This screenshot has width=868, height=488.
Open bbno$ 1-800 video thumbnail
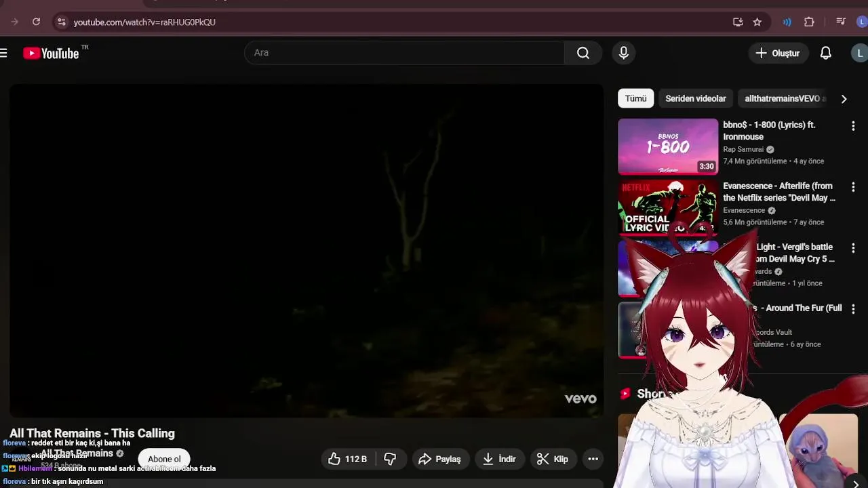coord(668,146)
